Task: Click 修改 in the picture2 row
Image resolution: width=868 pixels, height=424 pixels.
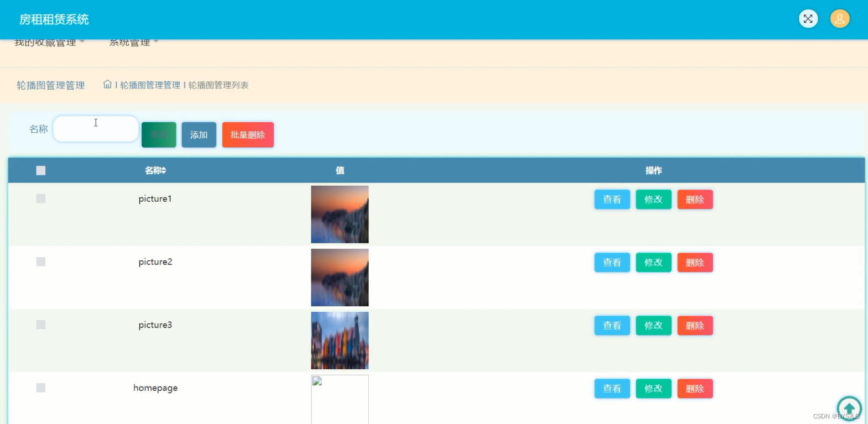Action: 653,263
